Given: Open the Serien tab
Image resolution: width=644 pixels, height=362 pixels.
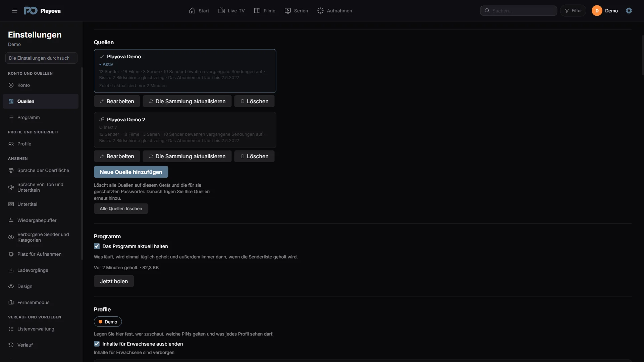Looking at the screenshot, I should pyautogui.click(x=297, y=11).
